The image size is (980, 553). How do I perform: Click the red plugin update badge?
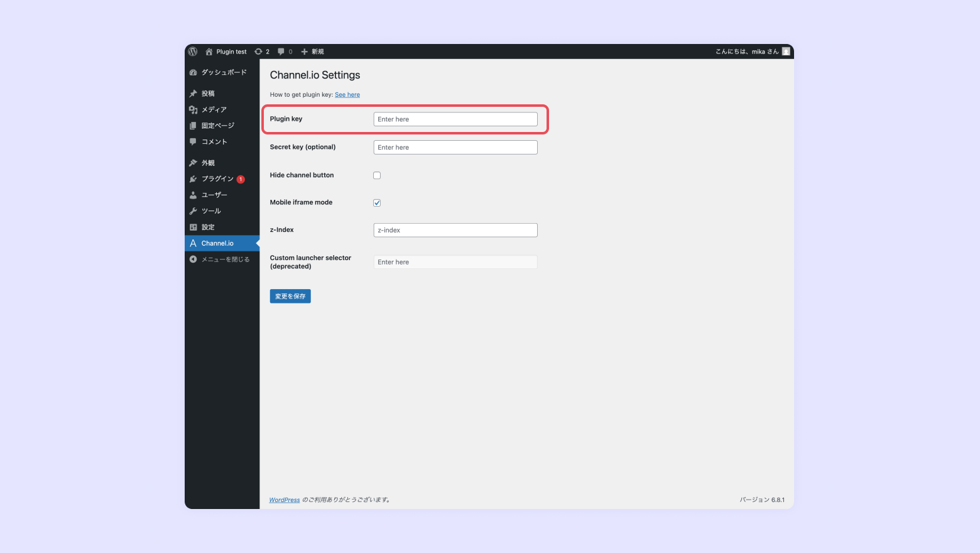[x=241, y=179]
